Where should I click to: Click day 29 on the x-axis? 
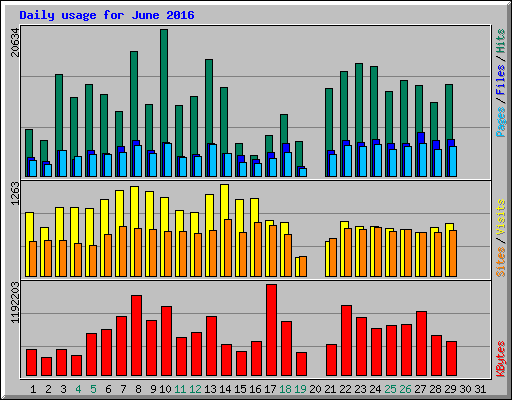(x=450, y=389)
